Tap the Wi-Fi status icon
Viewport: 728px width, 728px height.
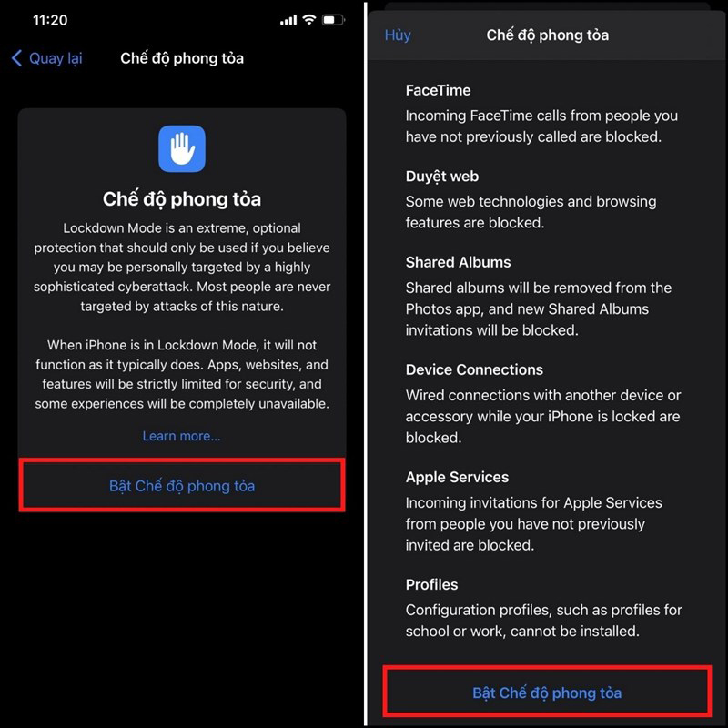309,20
